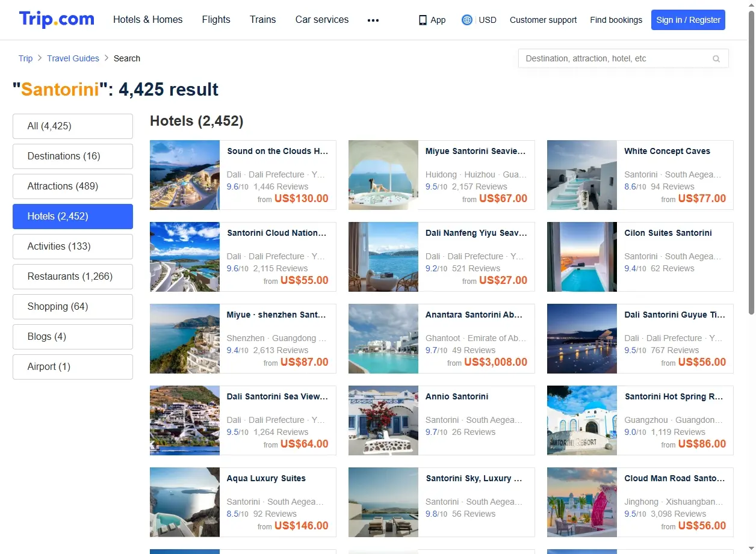
Task: Open Cilon Suites Santorini thumbnail
Action: [x=582, y=257]
